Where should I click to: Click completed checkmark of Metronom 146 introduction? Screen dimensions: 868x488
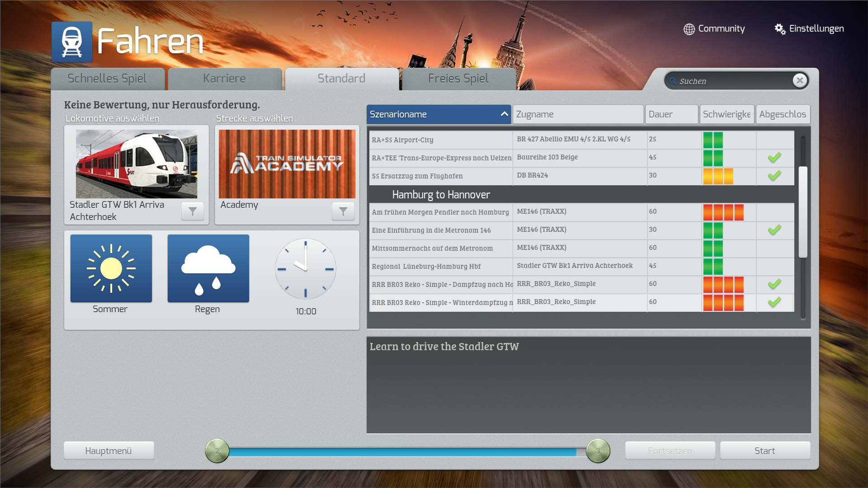coord(774,230)
